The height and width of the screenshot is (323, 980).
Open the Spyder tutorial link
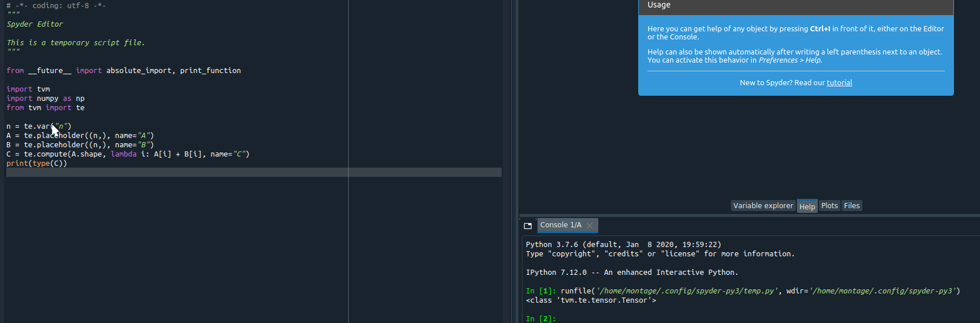pyautogui.click(x=839, y=83)
